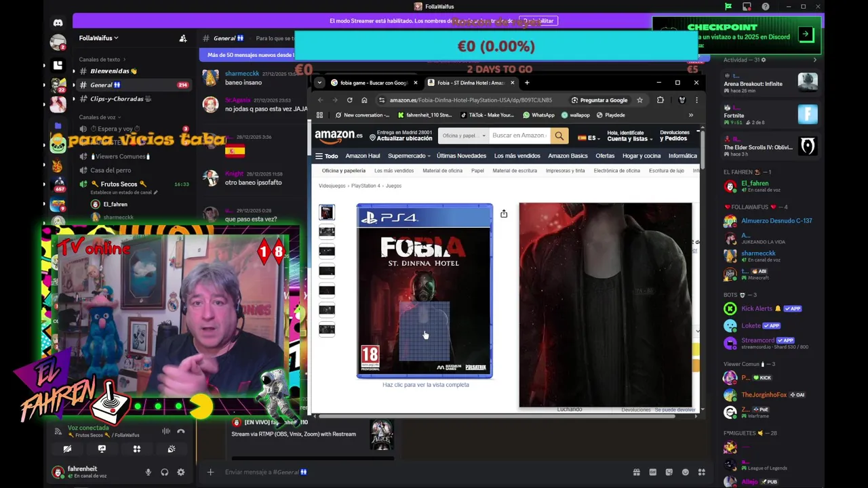Viewport: 868px width, 488px height.
Task: Click Chrome reload page icon
Action: tap(349, 100)
